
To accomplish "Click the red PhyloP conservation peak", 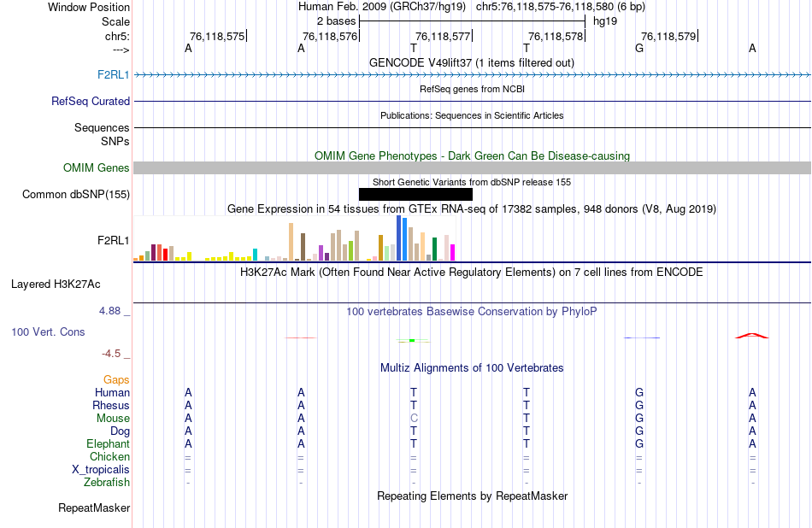I will coord(752,336).
